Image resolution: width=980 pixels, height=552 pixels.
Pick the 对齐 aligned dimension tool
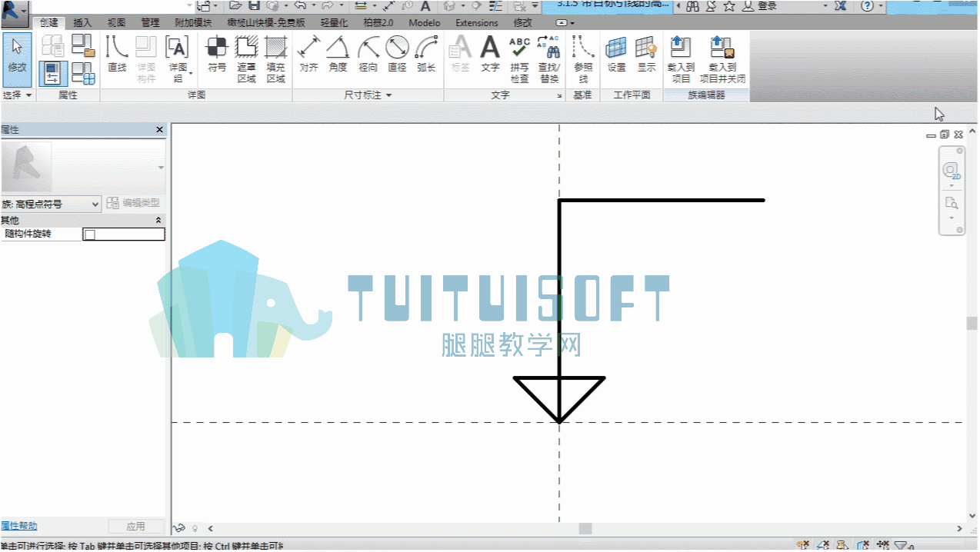point(309,55)
